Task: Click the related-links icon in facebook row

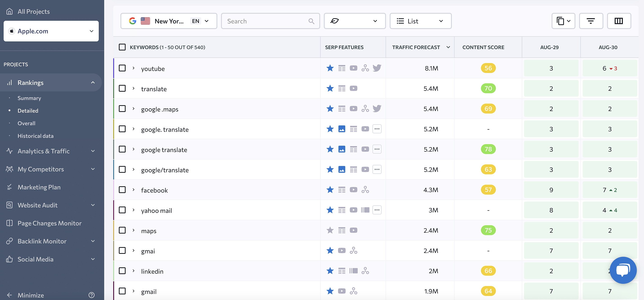Action: (365, 190)
